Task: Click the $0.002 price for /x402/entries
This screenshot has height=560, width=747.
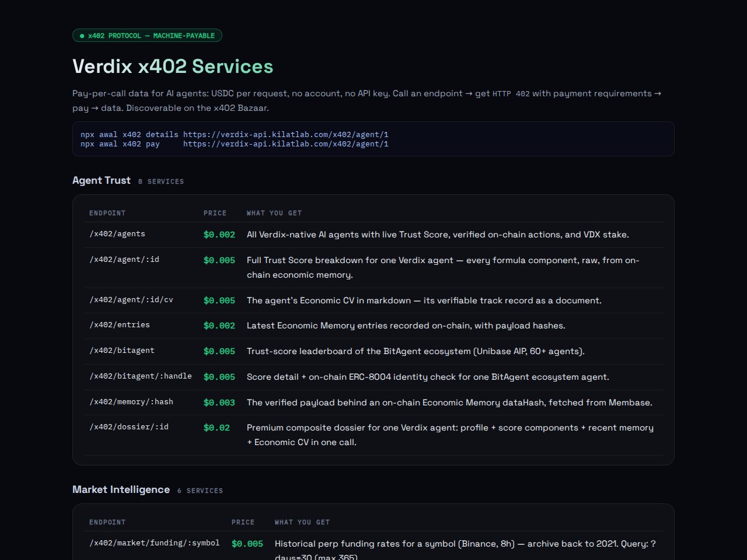Action: [x=219, y=325]
